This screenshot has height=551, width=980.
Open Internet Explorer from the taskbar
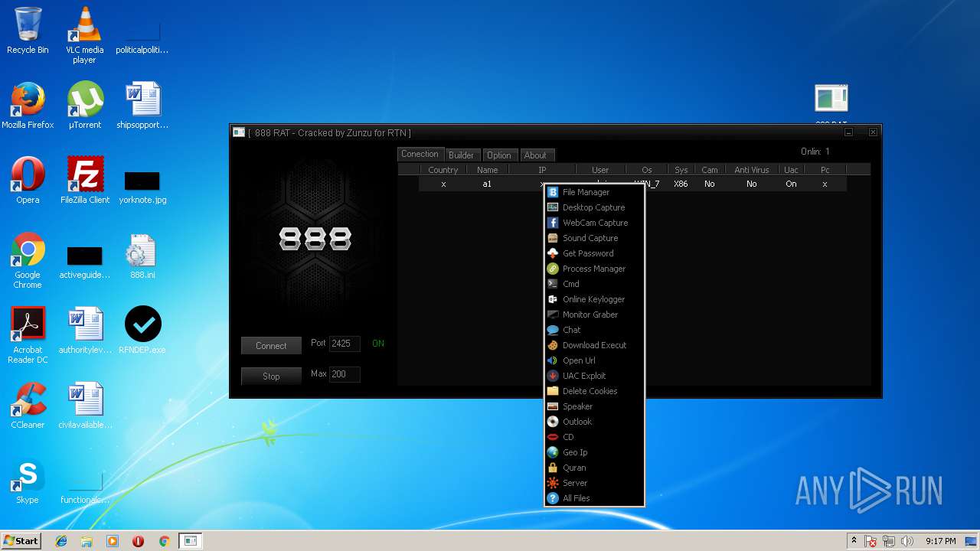[61, 541]
